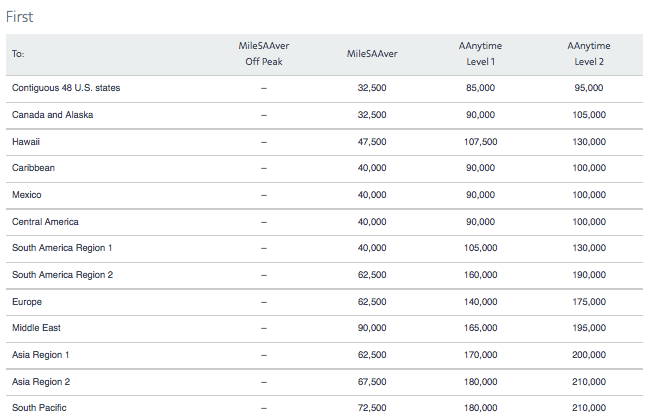Select the MileSAAver Off Peak column header

tap(264, 54)
